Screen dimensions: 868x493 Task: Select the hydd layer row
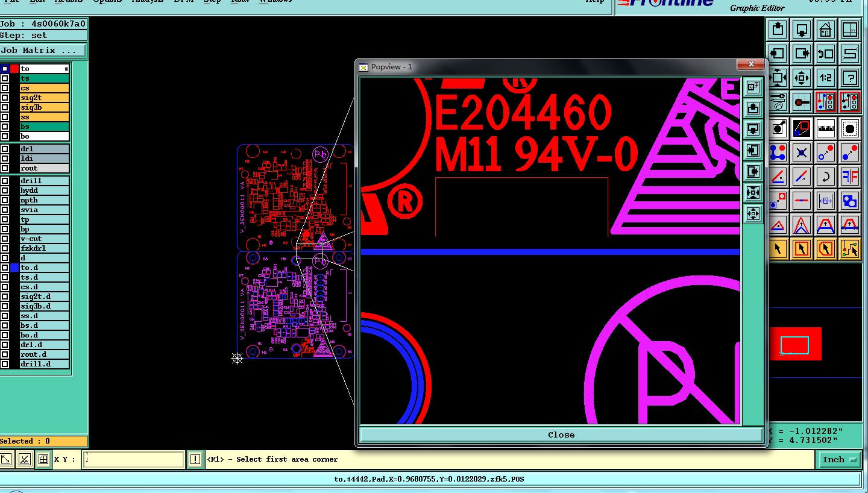tap(44, 190)
